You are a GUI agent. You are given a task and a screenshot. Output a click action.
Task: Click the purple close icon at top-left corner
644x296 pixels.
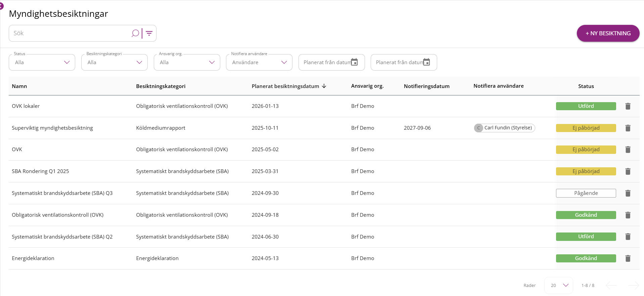point(1,6)
